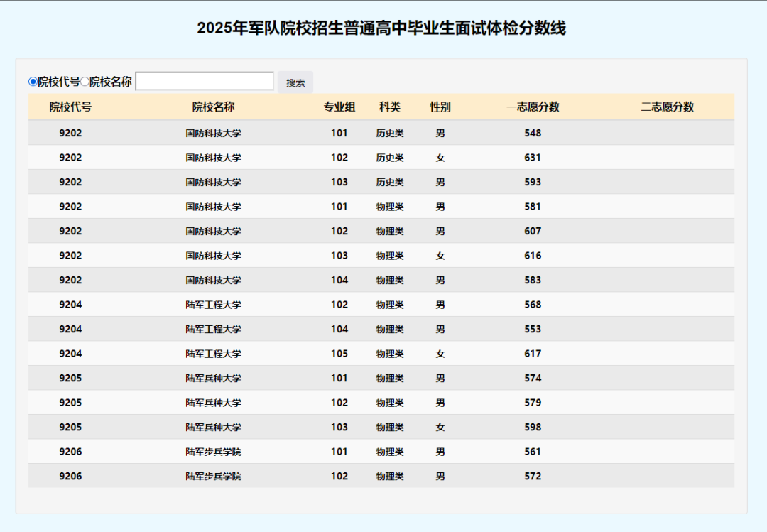Click 陆军步兵学院 in the 561 row
The width and height of the screenshot is (767, 532).
pyautogui.click(x=213, y=451)
